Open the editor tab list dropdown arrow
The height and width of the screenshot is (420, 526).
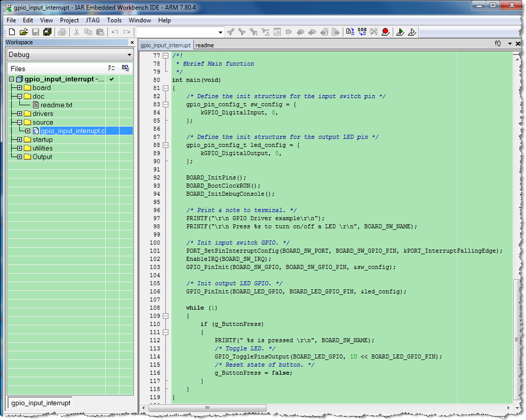(x=510, y=44)
